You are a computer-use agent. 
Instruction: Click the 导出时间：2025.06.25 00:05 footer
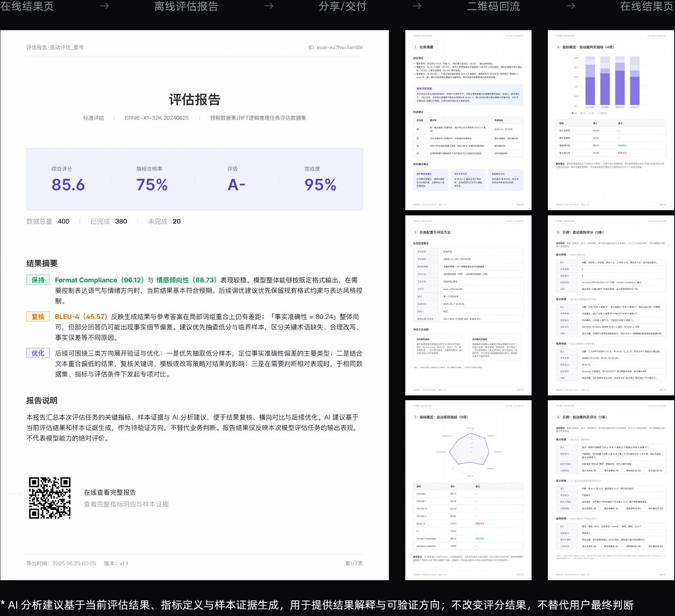(61, 564)
